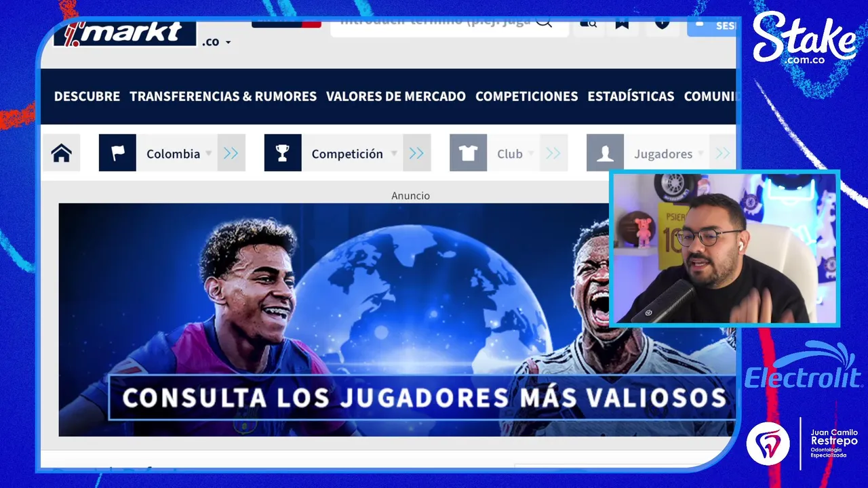Open the Estadísticas menu
The image size is (868, 488).
631,96
